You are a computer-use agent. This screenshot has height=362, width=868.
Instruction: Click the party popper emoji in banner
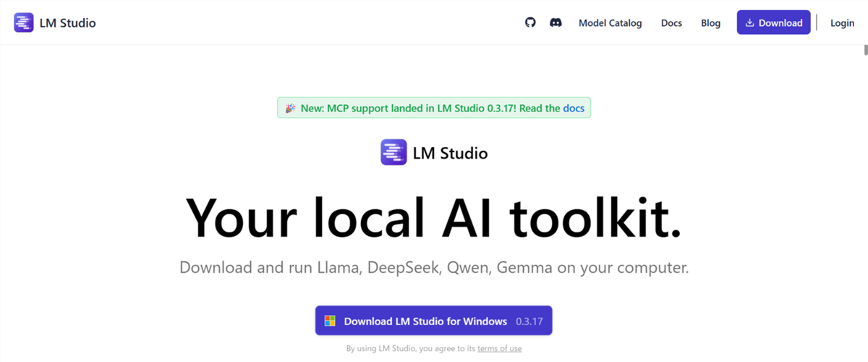289,109
